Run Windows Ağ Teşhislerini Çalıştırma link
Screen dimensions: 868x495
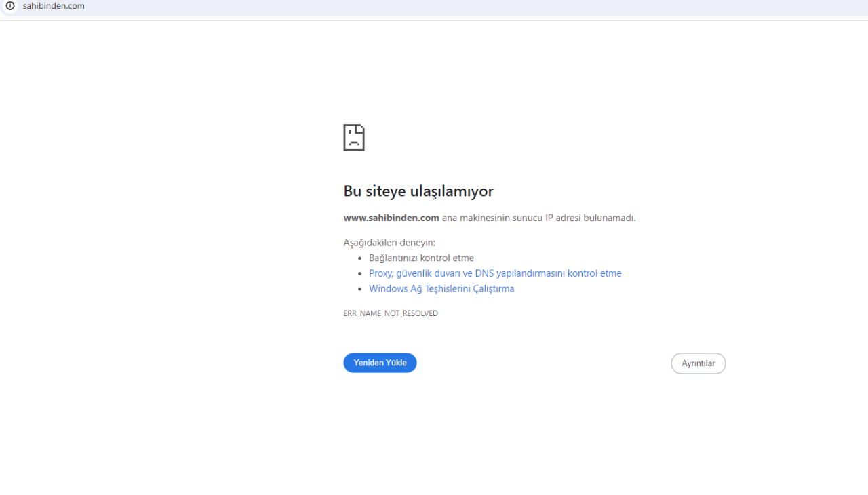click(441, 288)
